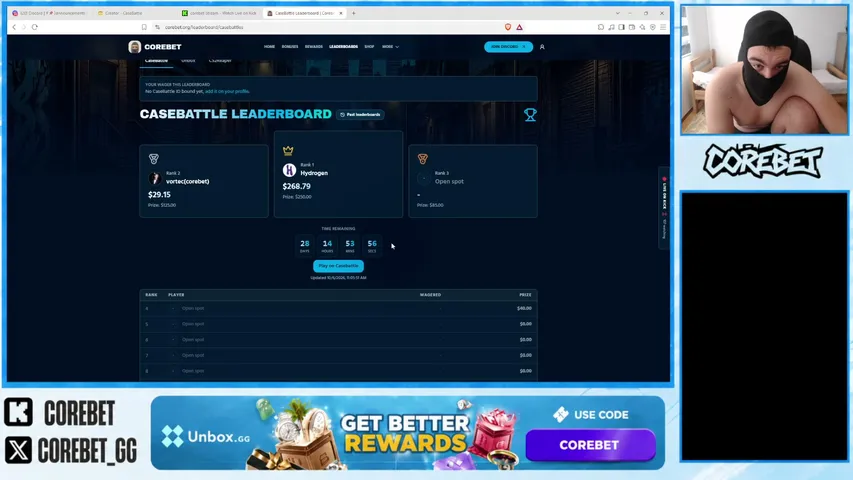Click the Hydrogen player name
The image size is (853, 480).
(x=314, y=173)
